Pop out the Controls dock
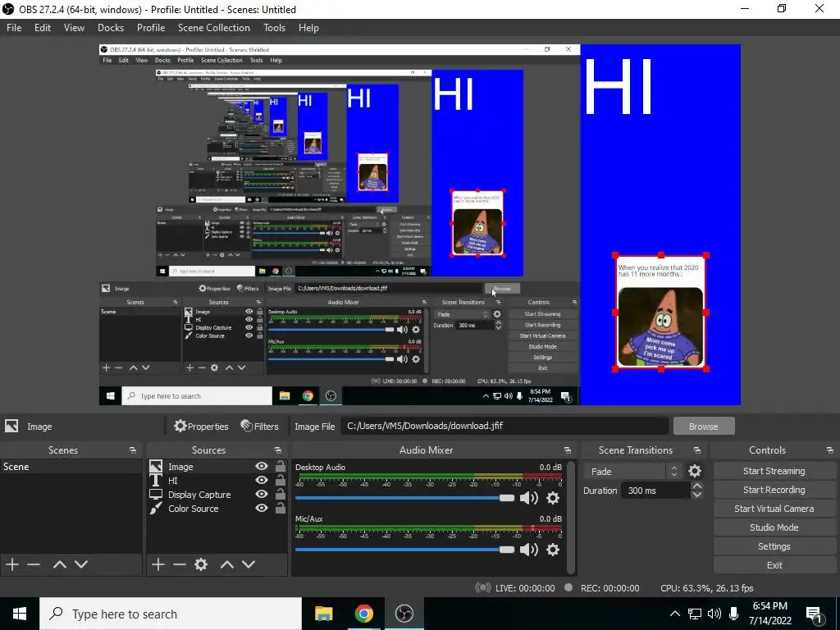 (830, 450)
